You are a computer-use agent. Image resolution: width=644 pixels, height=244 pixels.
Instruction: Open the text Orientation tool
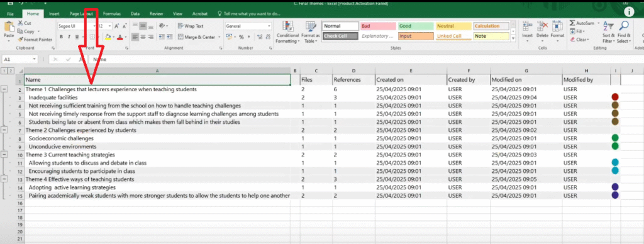(162, 26)
